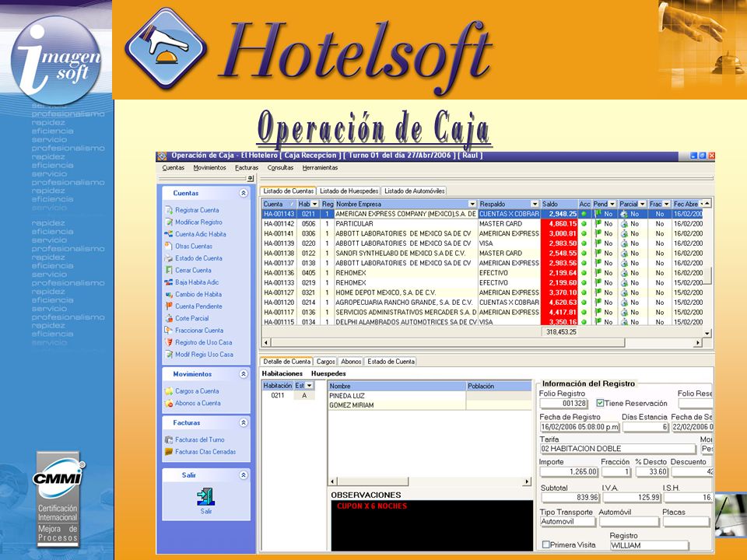Click the Corte Parcial icon
Screen dimensions: 747x560
point(169,318)
